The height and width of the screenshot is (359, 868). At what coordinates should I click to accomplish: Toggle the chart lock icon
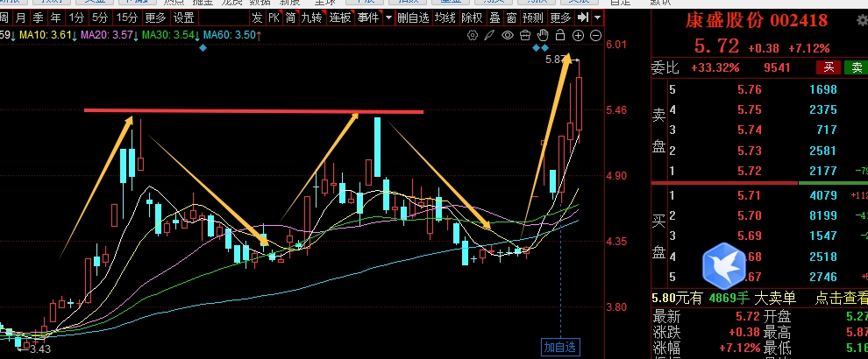560,35
